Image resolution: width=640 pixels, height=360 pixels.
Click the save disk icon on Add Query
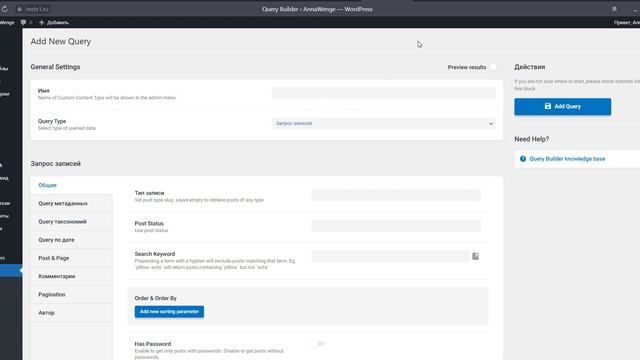[x=548, y=106]
